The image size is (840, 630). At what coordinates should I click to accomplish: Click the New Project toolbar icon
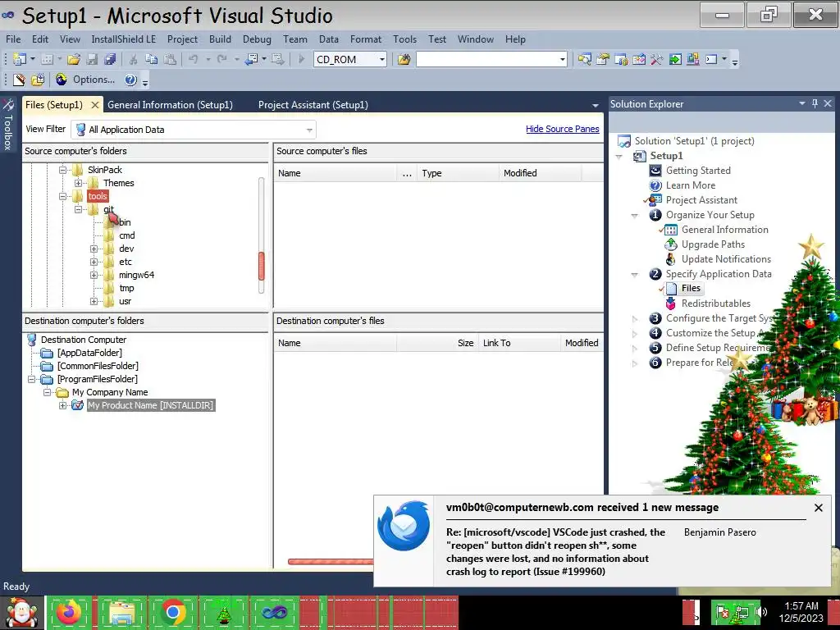coord(20,59)
